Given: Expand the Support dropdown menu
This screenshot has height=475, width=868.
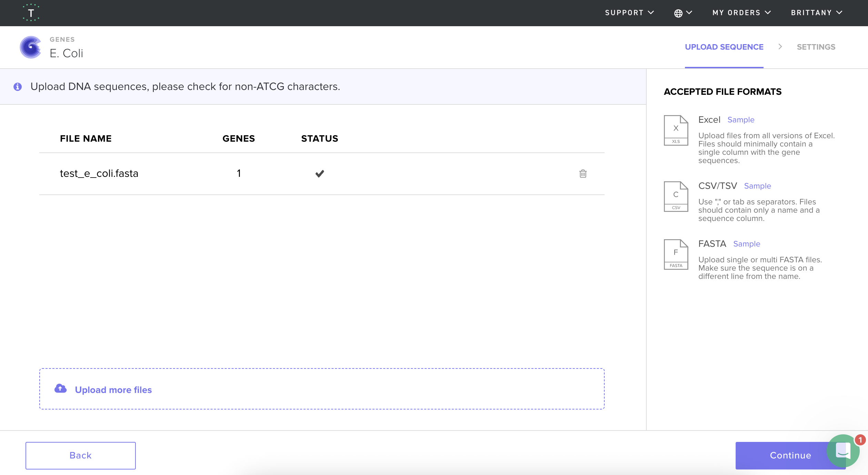Looking at the screenshot, I should click(x=629, y=13).
